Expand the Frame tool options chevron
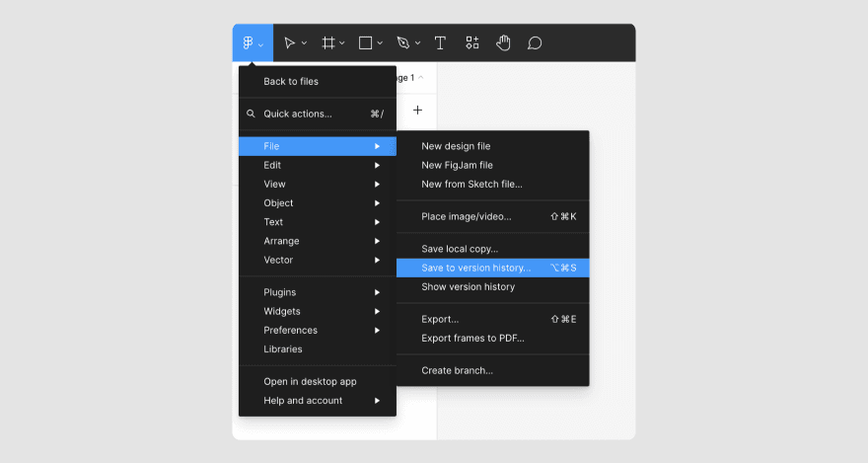The width and height of the screenshot is (868, 463). tap(342, 43)
